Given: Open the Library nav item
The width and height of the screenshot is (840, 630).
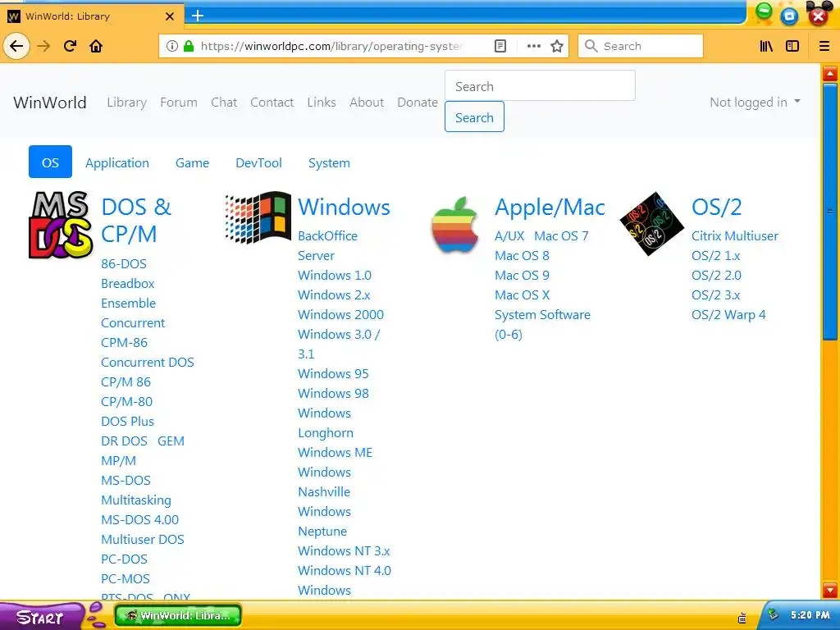Looking at the screenshot, I should (x=127, y=103).
